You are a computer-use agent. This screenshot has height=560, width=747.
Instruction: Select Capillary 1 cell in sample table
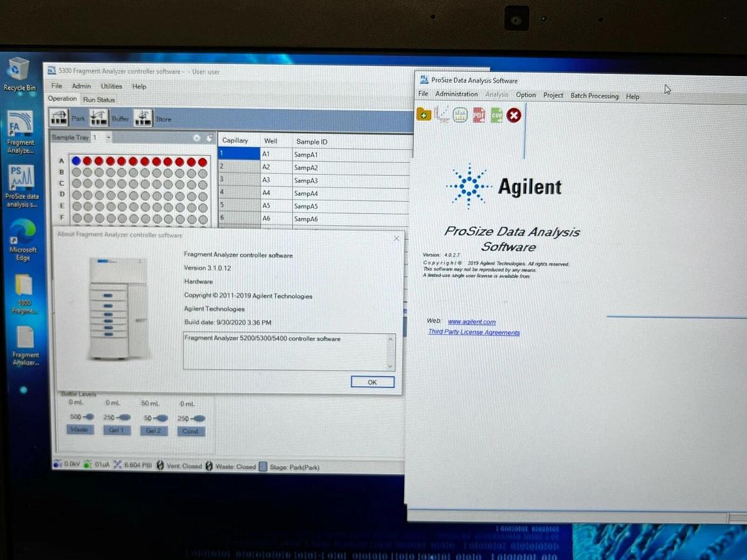[x=239, y=154]
